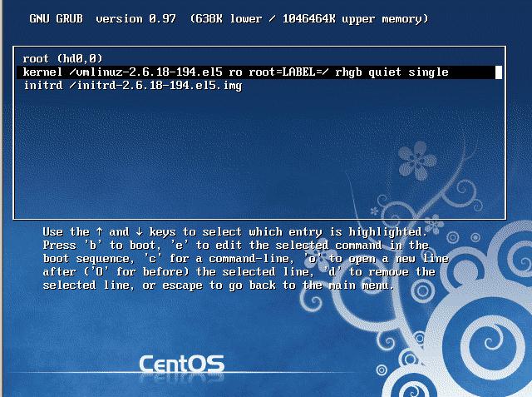
Task: Click the large spiral circle graphic
Action: click(487, 345)
